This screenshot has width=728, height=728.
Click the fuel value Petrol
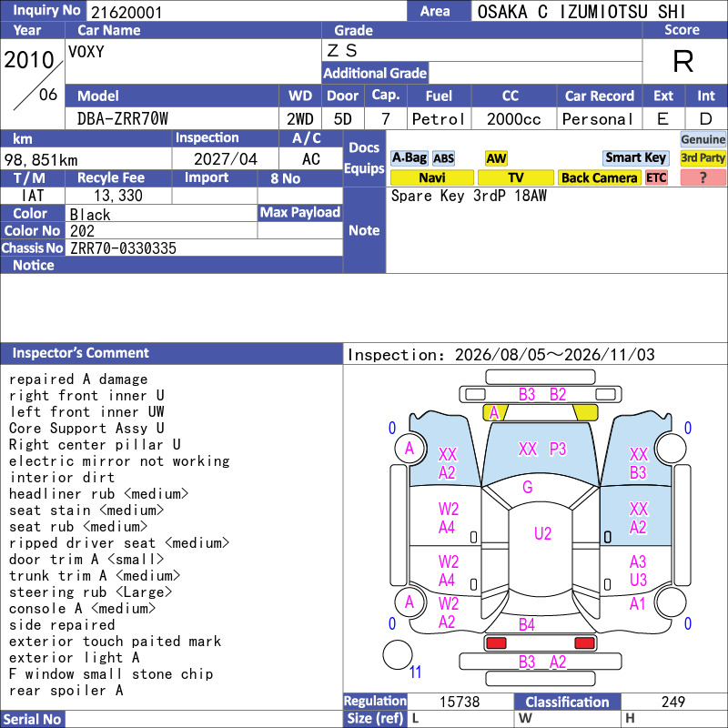click(438, 119)
